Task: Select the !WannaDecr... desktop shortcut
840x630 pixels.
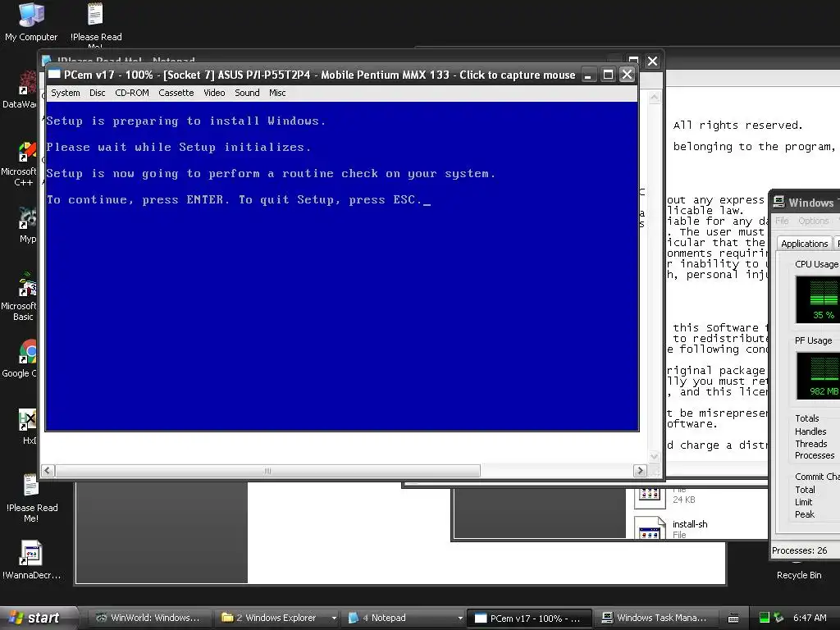Action: pyautogui.click(x=31, y=560)
